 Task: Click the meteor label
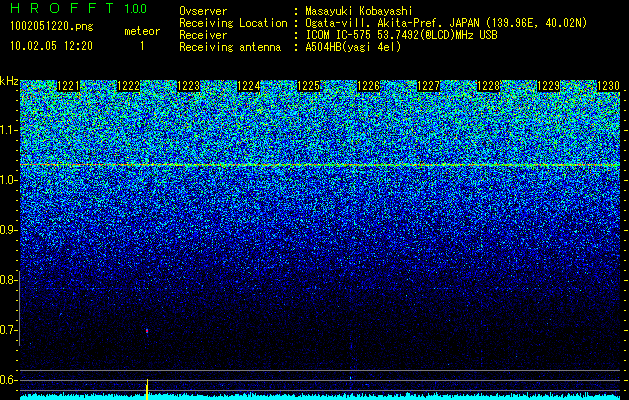(x=142, y=31)
